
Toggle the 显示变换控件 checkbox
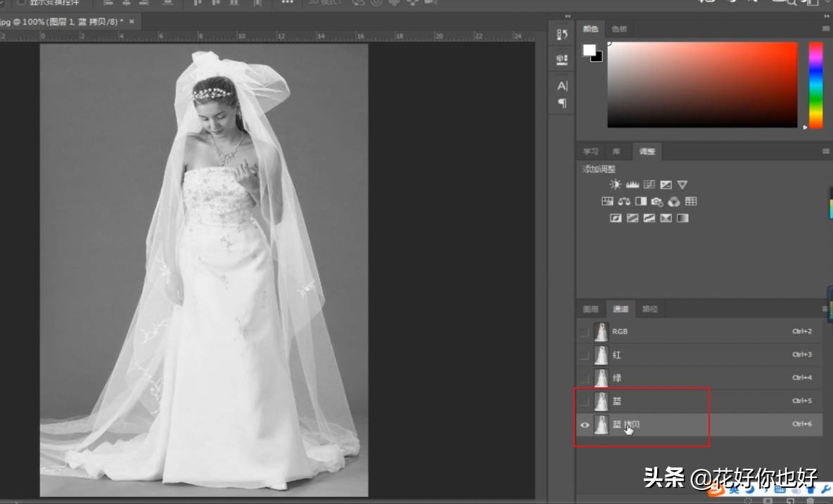click(x=23, y=2)
